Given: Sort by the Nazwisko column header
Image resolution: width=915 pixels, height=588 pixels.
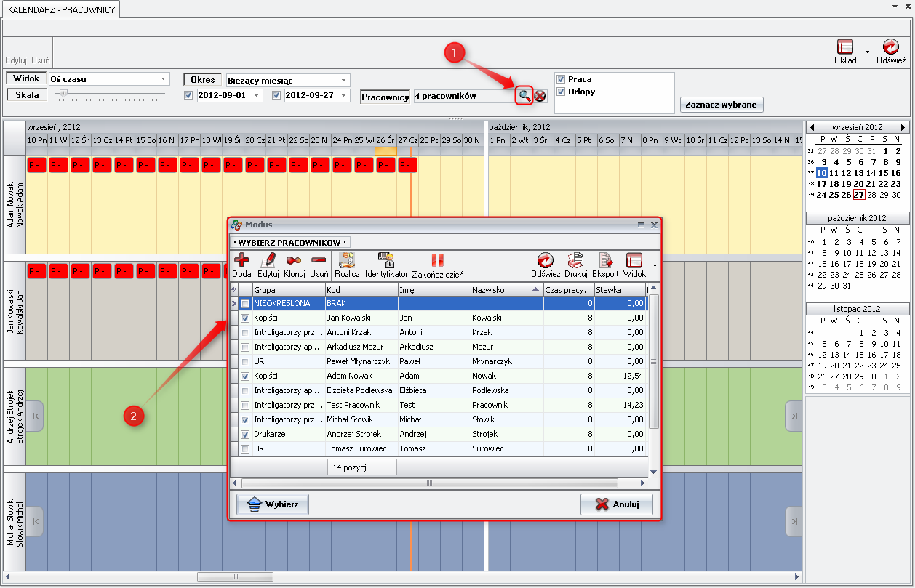Looking at the screenshot, I should click(x=506, y=290).
